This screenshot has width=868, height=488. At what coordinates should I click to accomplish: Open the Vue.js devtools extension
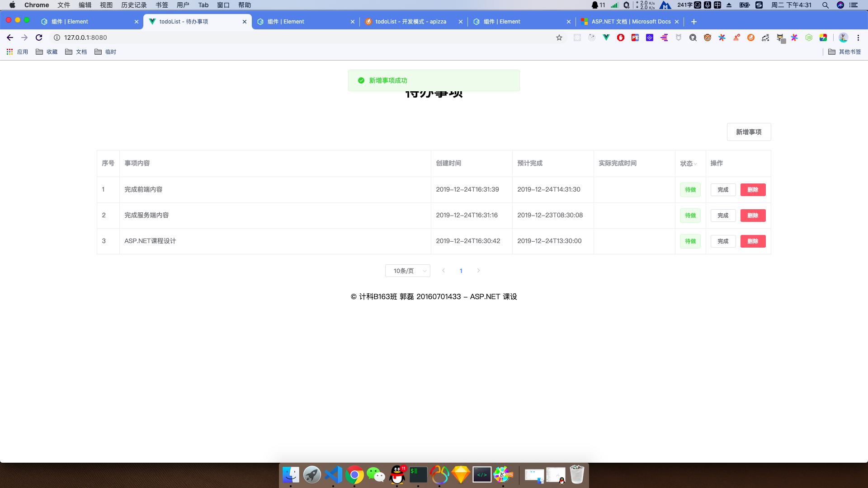click(606, 38)
